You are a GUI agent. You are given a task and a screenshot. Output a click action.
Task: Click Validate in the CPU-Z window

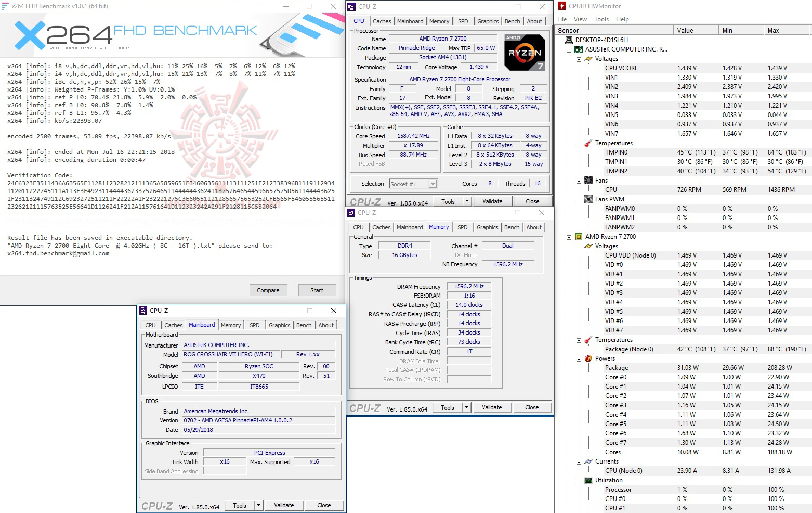point(492,201)
